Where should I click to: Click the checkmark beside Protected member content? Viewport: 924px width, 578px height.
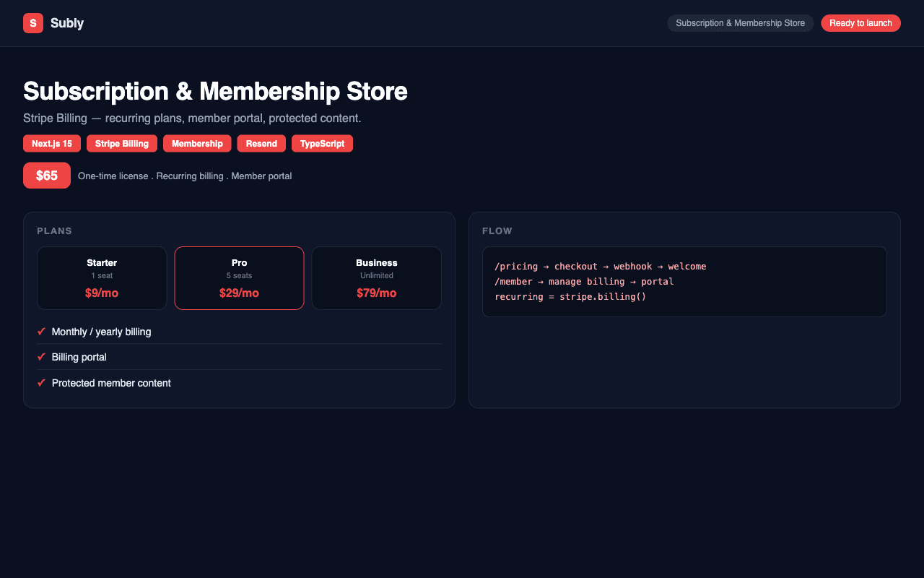[x=41, y=383]
